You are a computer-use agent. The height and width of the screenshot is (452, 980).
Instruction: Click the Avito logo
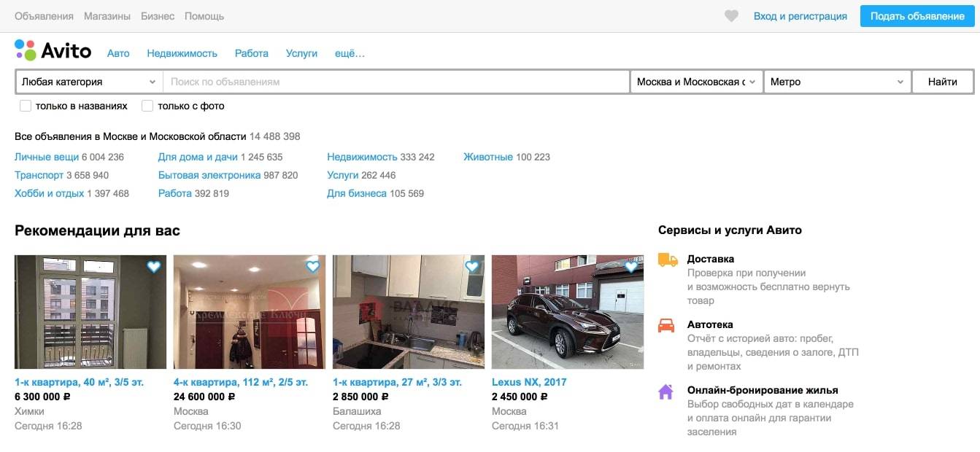(x=53, y=50)
